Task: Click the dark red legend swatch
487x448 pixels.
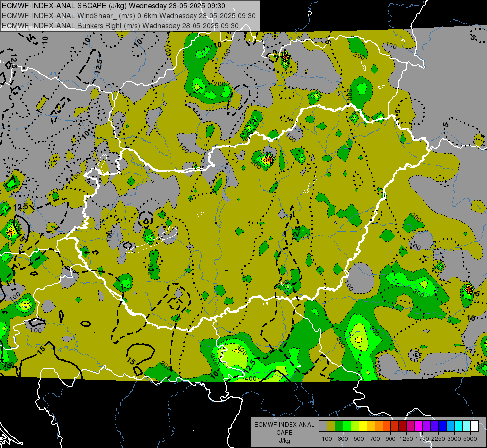Action: click(x=402, y=426)
